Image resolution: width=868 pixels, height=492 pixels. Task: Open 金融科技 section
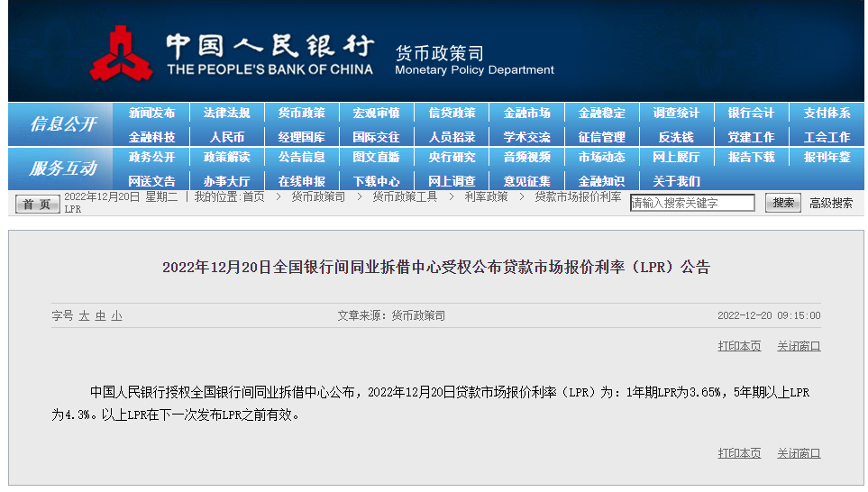(151, 137)
